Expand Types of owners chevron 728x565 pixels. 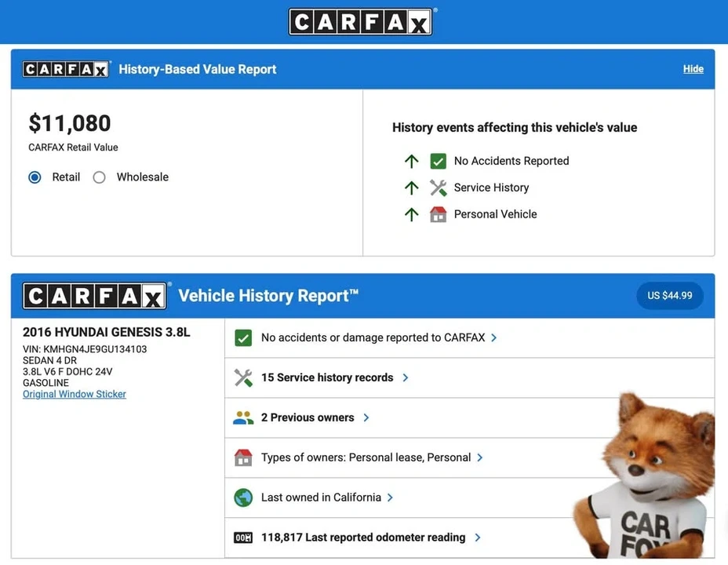(x=479, y=457)
